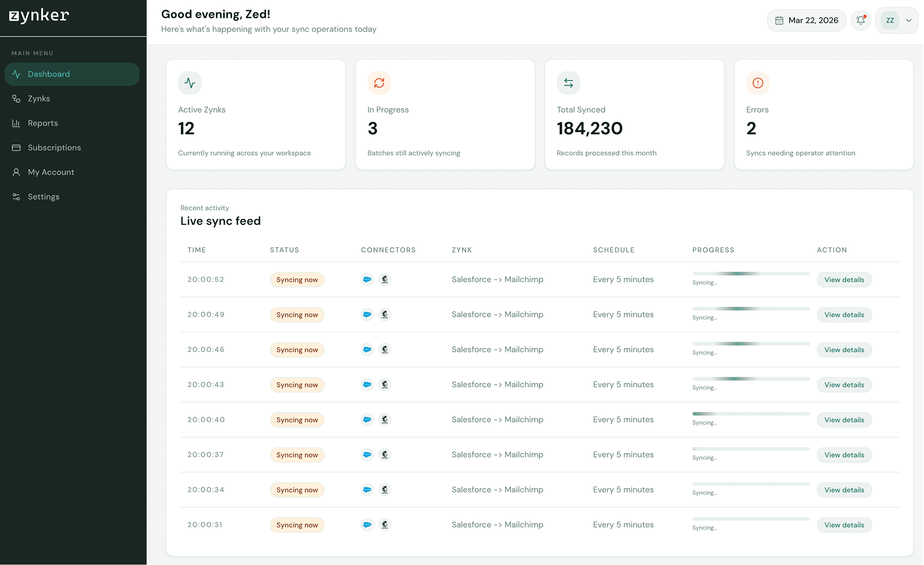Click the calendar icon next to Mar 22, 2026
Image resolution: width=924 pixels, height=565 pixels.
(x=780, y=20)
